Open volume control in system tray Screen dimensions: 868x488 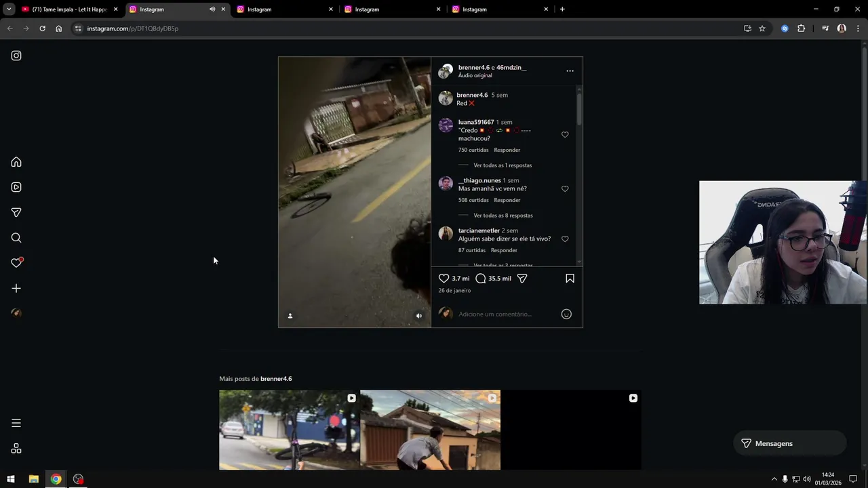pyautogui.click(x=807, y=479)
